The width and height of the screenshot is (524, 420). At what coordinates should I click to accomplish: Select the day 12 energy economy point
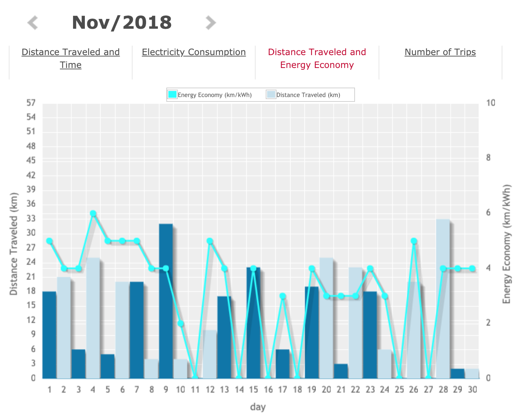point(210,241)
